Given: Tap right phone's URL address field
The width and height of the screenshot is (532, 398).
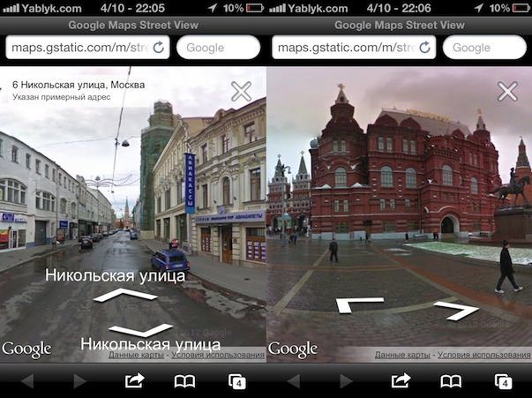Looking at the screenshot, I should 354,48.
